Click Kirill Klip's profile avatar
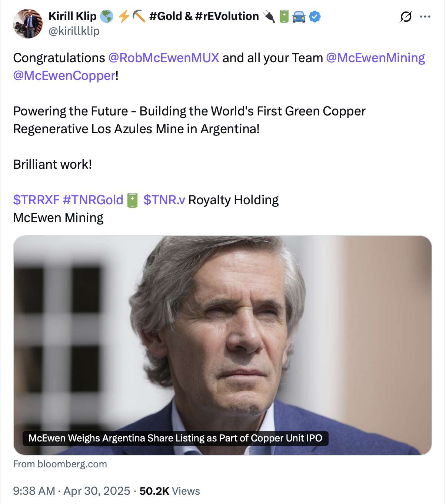This screenshot has width=446, height=504. point(28,24)
